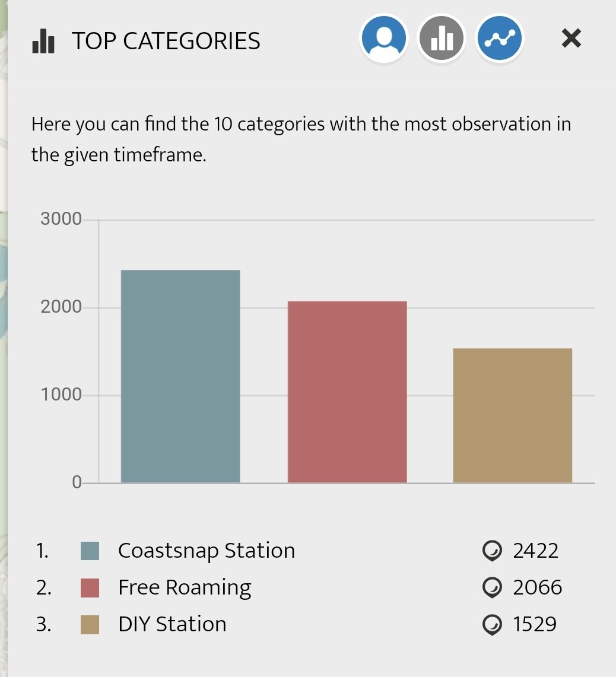Click the Coastsnap Station bar in the chart
Screen dimensions: 616x677
pos(180,376)
